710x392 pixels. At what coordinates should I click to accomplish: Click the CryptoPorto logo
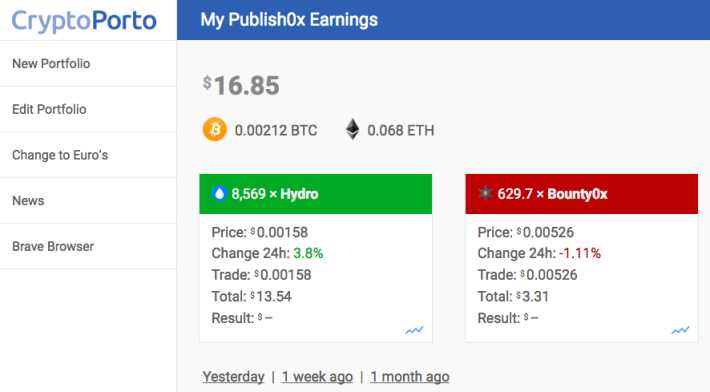pos(84,21)
